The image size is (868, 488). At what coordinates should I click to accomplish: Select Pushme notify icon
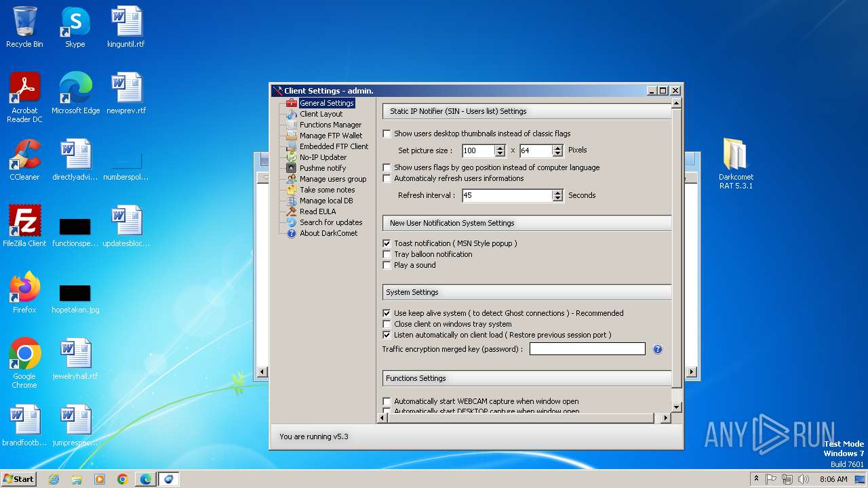click(x=292, y=168)
